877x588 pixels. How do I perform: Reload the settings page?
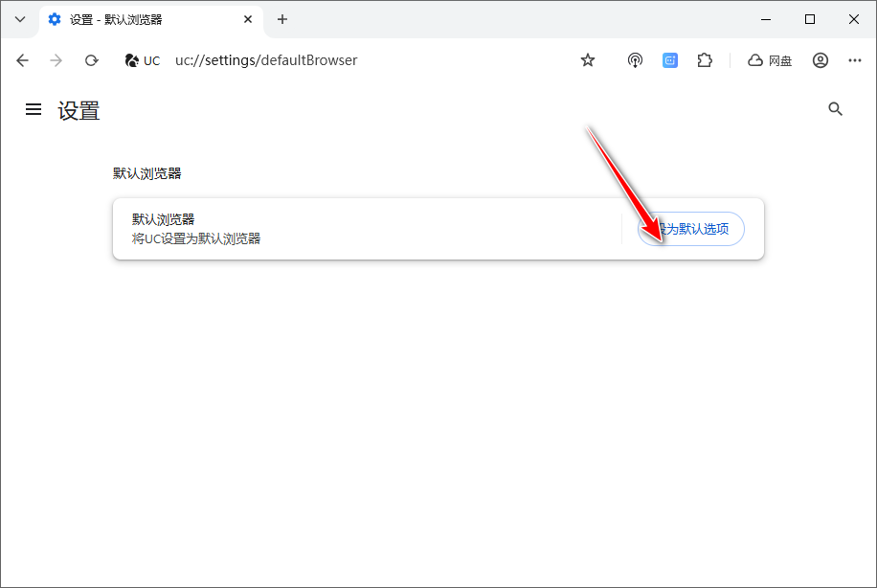pyautogui.click(x=91, y=60)
